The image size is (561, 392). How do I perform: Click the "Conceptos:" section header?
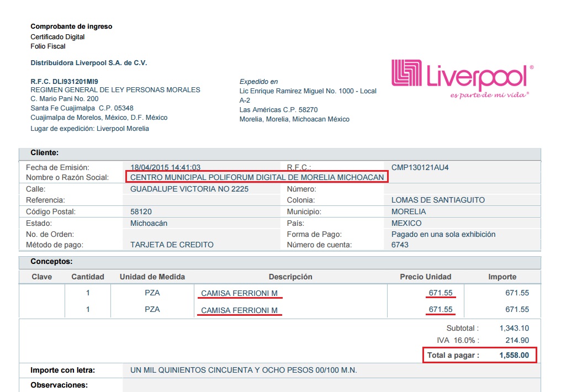pos(51,262)
